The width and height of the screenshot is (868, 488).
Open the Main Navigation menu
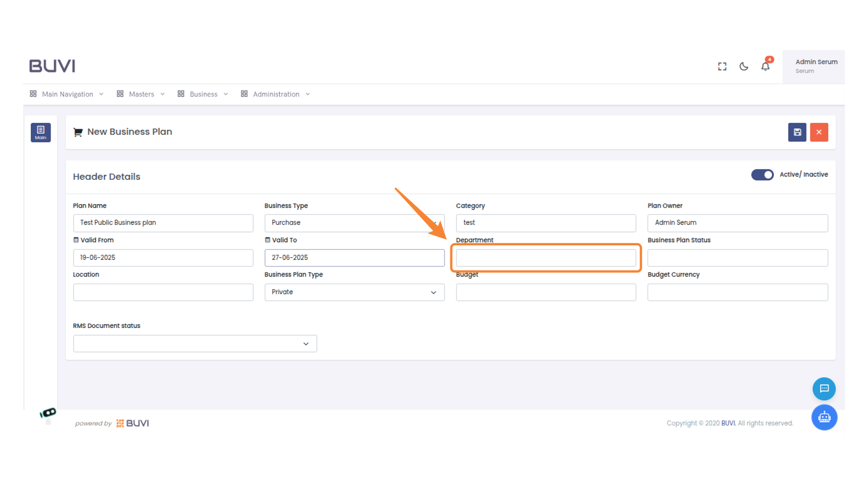tap(67, 94)
